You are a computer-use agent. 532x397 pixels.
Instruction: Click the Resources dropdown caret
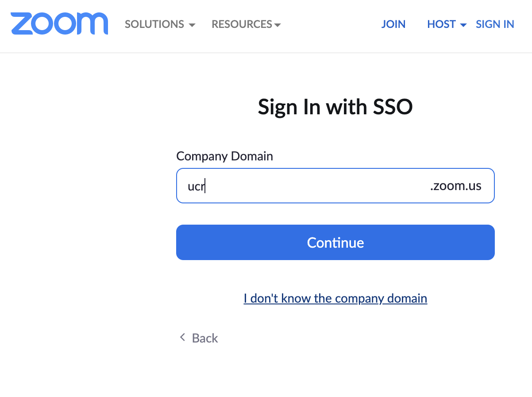278,25
